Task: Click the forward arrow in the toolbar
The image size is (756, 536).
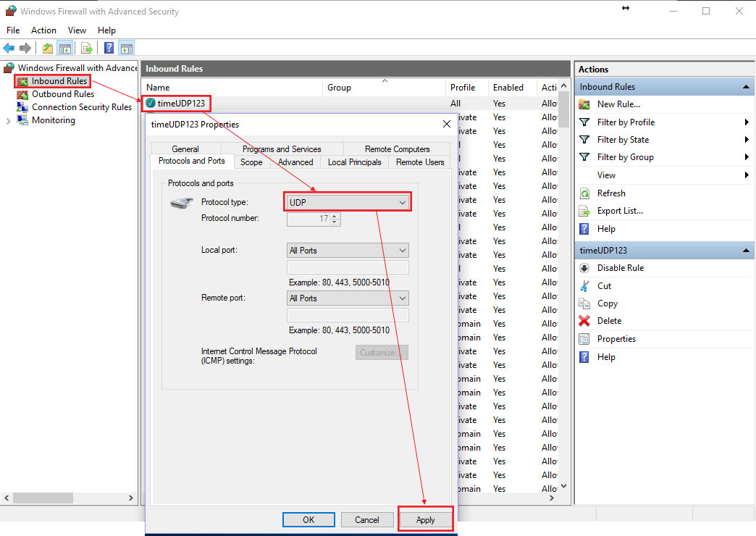Action: click(x=25, y=48)
